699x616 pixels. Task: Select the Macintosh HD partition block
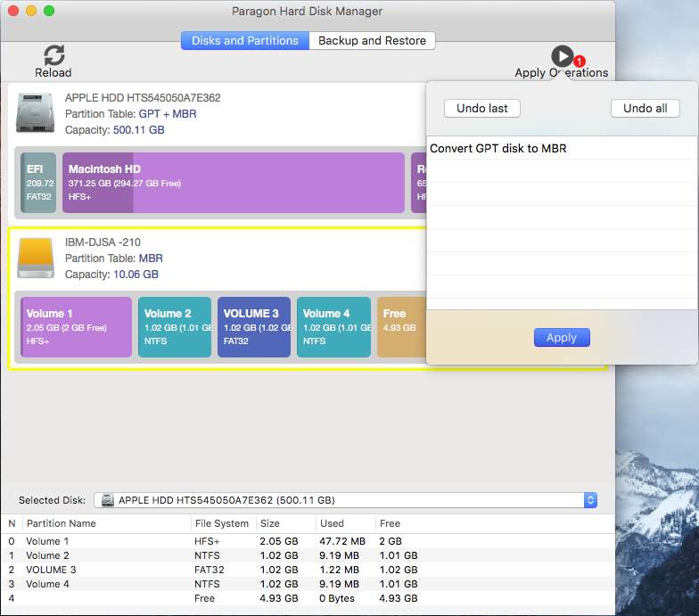coord(234,183)
